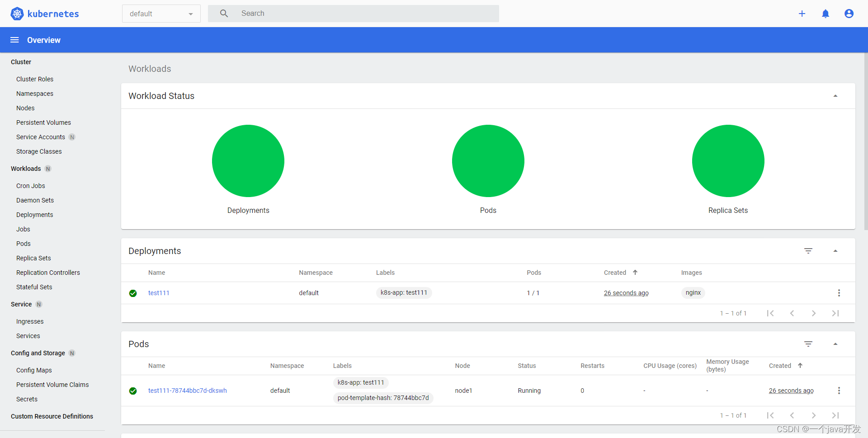Select Deployments in the sidebar
Viewport: 868px width, 438px height.
pyautogui.click(x=34, y=215)
